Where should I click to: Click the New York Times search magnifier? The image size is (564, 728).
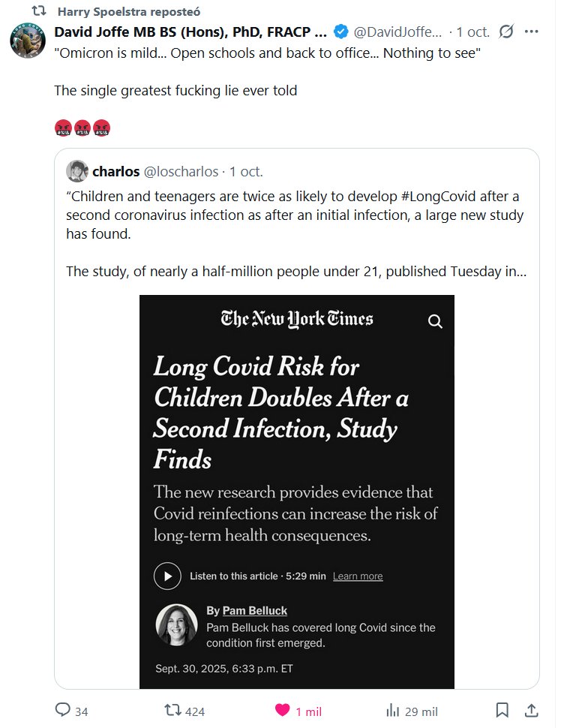(x=435, y=321)
